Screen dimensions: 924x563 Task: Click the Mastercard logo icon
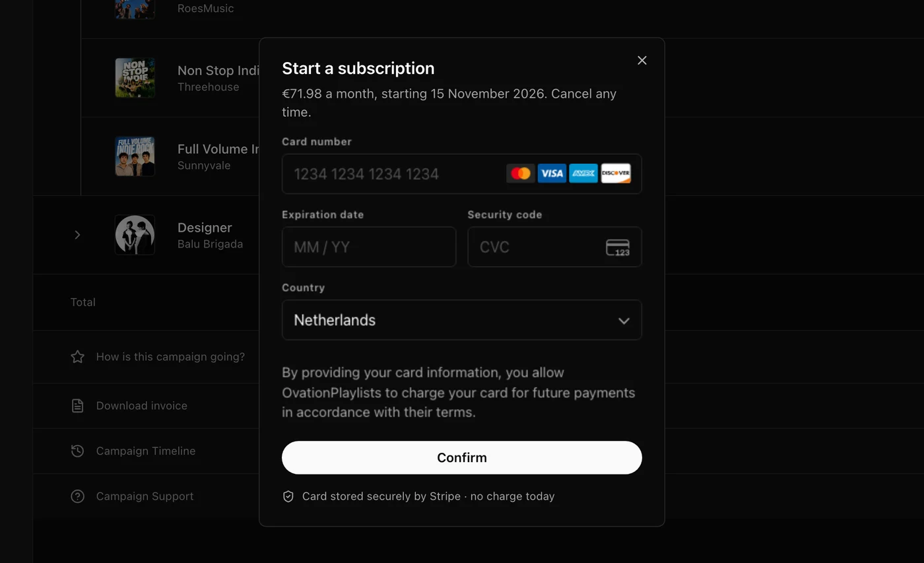pyautogui.click(x=520, y=174)
